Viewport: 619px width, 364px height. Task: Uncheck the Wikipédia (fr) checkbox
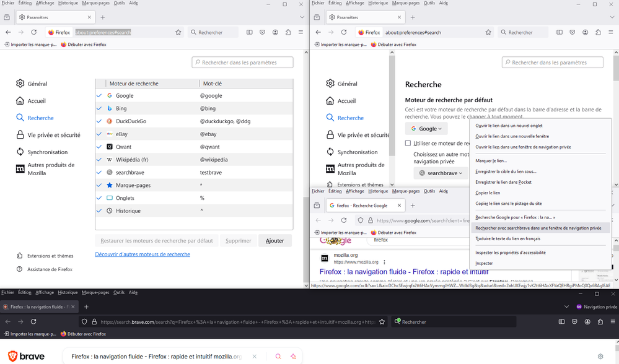tap(99, 160)
